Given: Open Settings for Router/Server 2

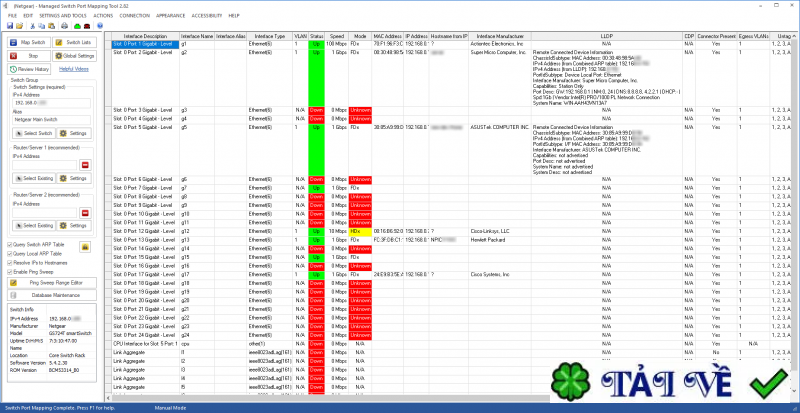Looking at the screenshot, I should tap(74, 226).
